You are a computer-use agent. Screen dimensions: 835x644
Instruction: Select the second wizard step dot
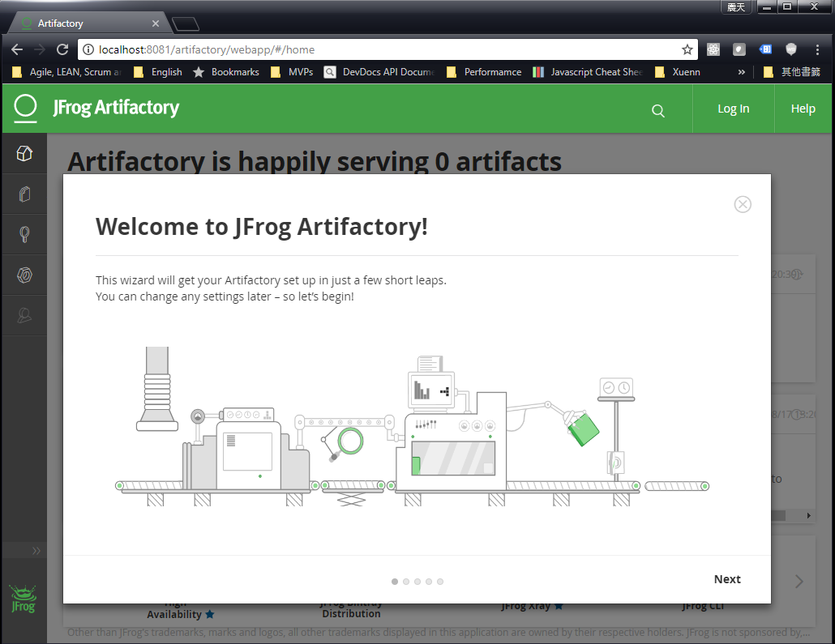[x=406, y=582]
